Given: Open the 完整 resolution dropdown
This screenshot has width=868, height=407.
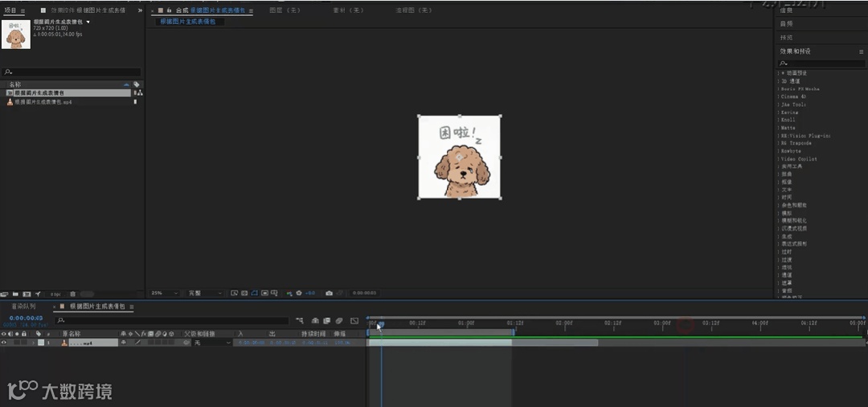Looking at the screenshot, I should coord(205,293).
